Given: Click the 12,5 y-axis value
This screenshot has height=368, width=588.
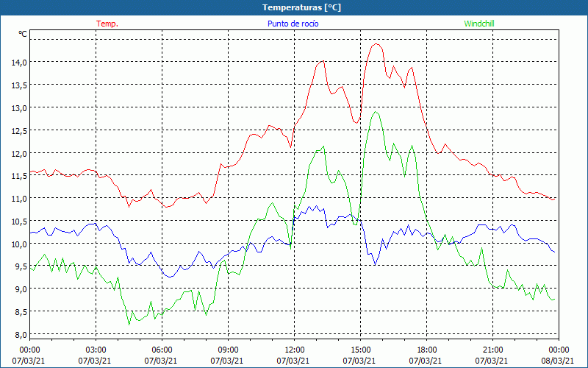Looking at the screenshot, I should tap(19, 131).
